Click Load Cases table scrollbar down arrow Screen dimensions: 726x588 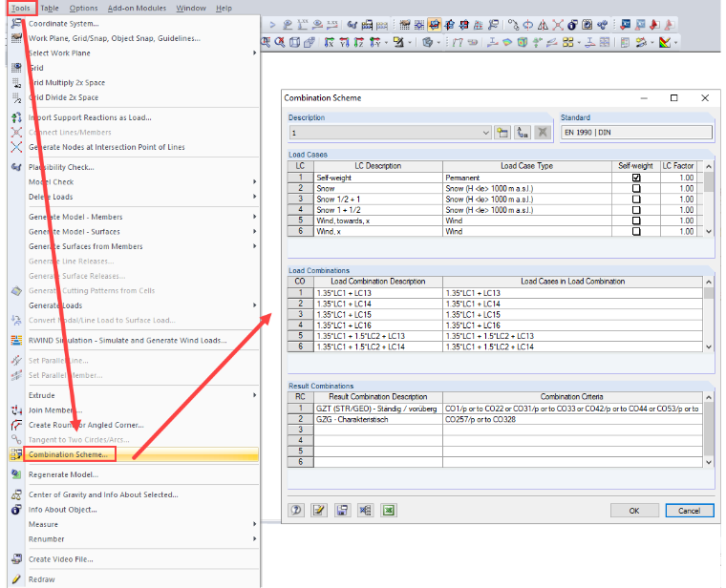point(709,231)
